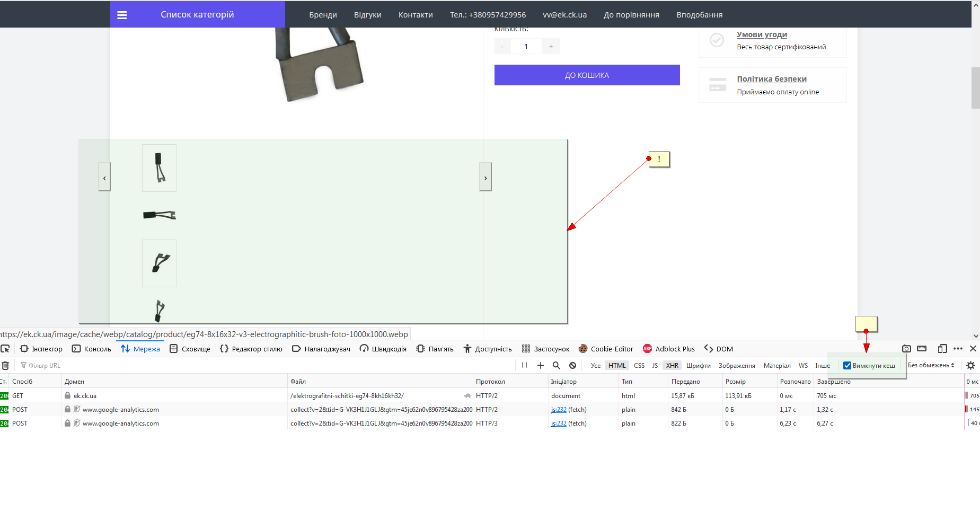The width and height of the screenshot is (980, 512).
Task: Open the Бренди menu item
Action: [x=323, y=15]
